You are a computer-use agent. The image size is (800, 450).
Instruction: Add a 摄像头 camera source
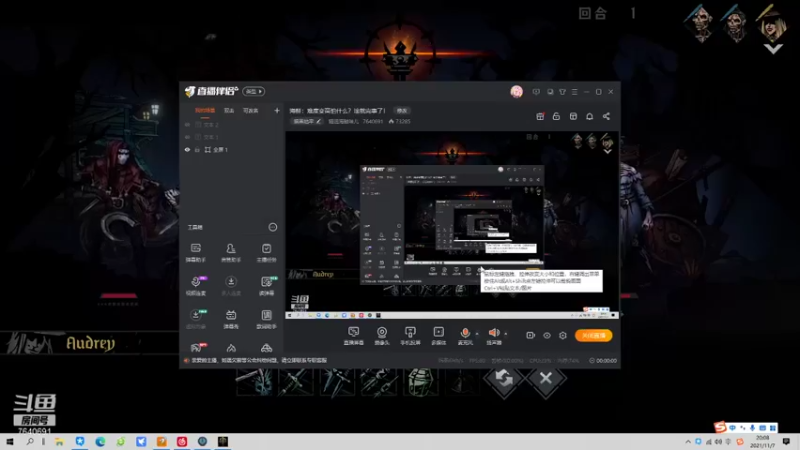tap(382, 336)
